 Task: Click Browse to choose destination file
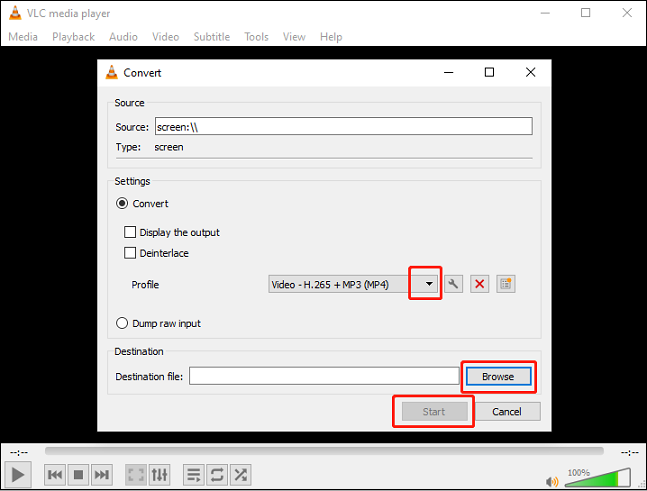click(x=498, y=376)
